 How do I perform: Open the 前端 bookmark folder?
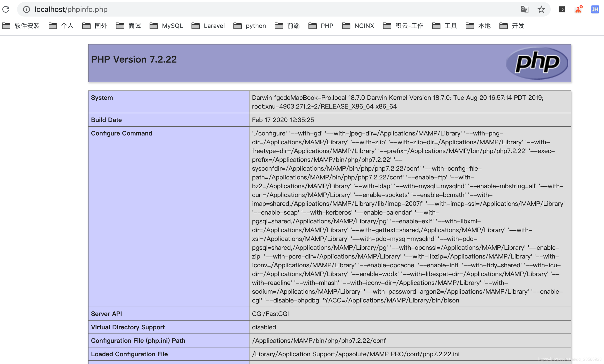pos(287,26)
